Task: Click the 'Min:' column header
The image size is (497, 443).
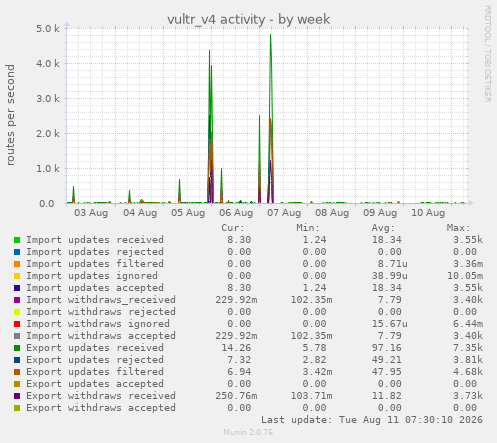Action: 308,228
